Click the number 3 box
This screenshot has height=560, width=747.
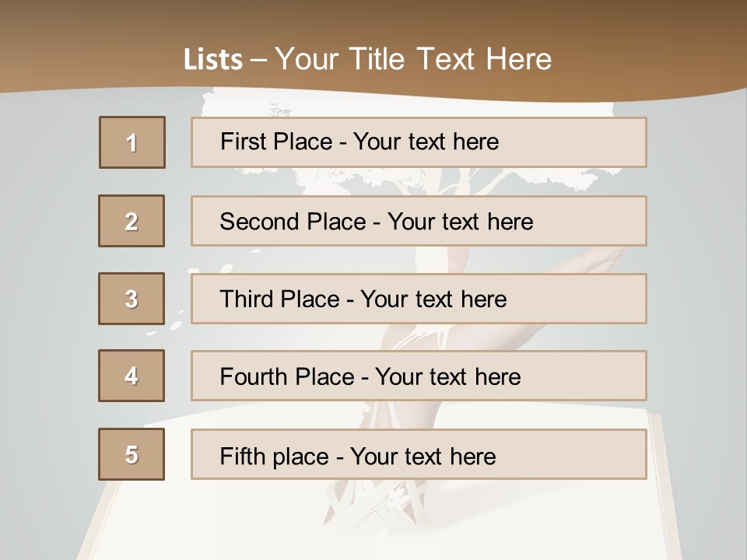coord(132,299)
